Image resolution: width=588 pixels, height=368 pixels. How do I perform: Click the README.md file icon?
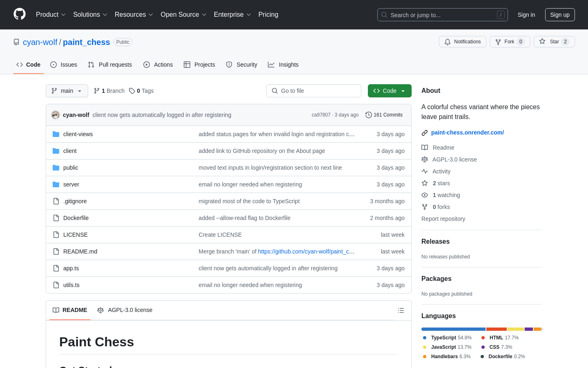click(56, 251)
